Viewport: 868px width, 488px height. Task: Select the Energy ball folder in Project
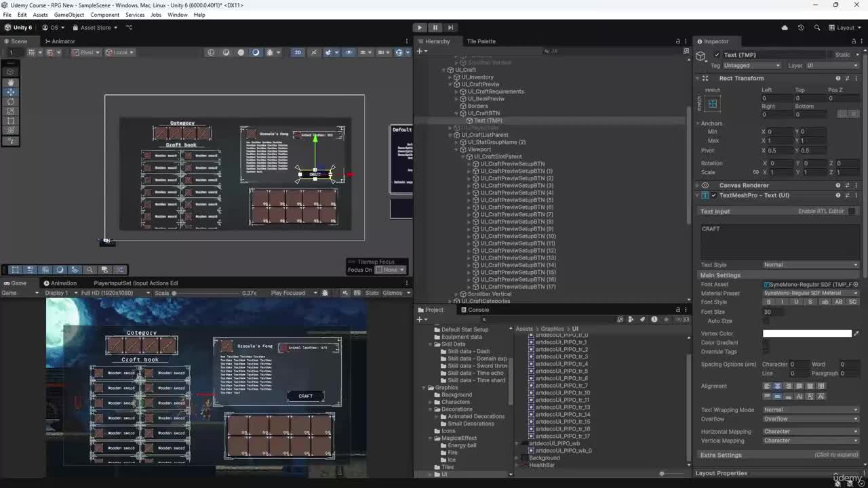click(462, 445)
